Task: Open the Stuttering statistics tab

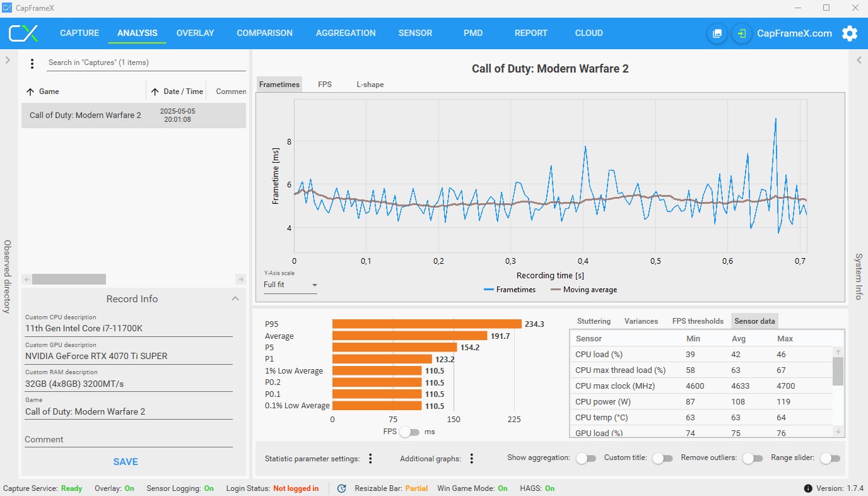Action: pyautogui.click(x=594, y=321)
